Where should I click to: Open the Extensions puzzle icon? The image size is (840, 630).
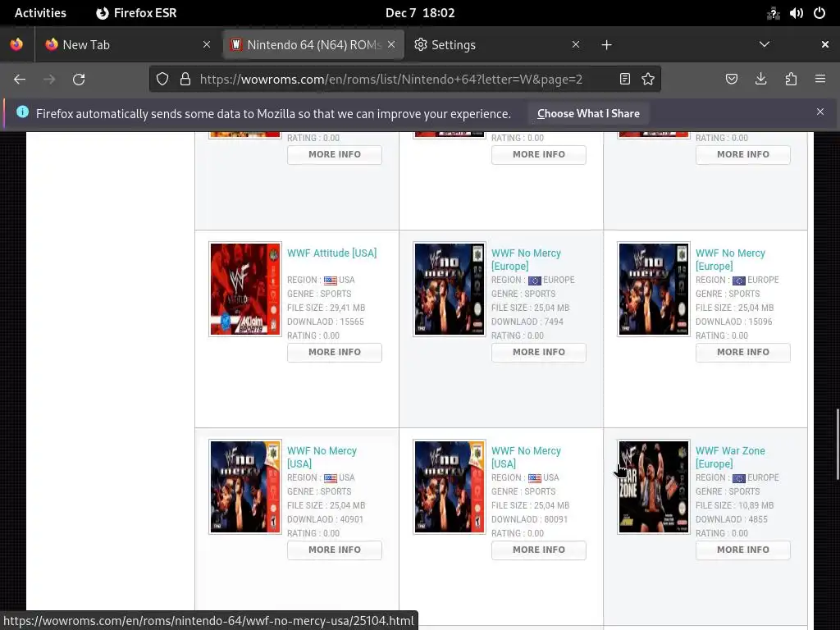791,80
